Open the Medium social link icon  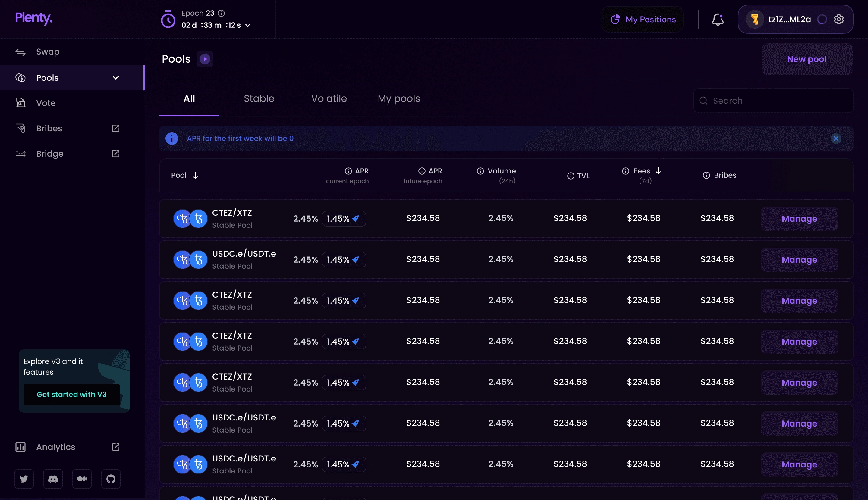click(82, 479)
